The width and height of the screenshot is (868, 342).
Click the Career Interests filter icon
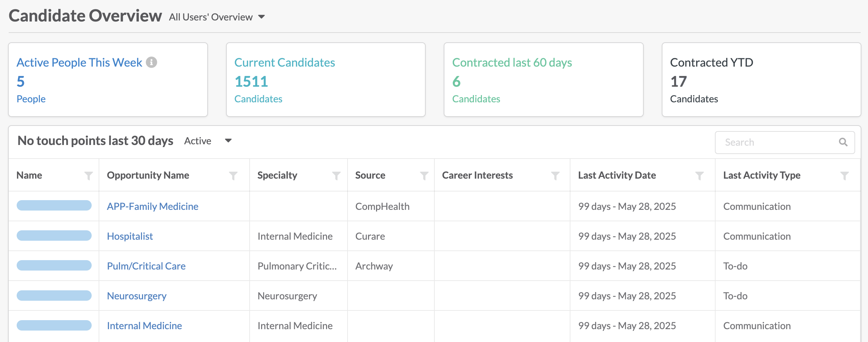(x=555, y=176)
